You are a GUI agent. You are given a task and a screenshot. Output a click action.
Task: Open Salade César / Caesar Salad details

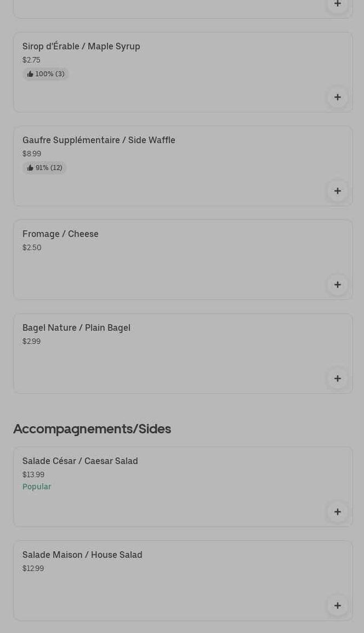pyautogui.click(x=80, y=461)
